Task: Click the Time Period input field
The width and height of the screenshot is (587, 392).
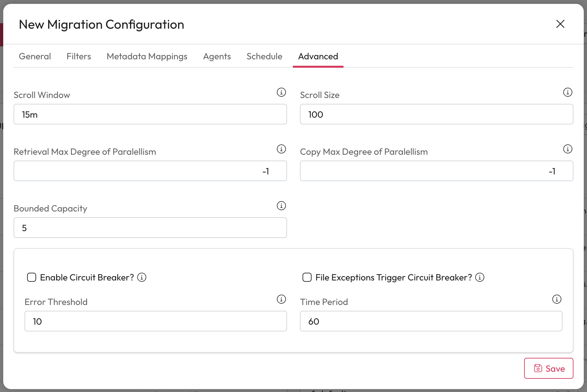Action: pos(431,321)
